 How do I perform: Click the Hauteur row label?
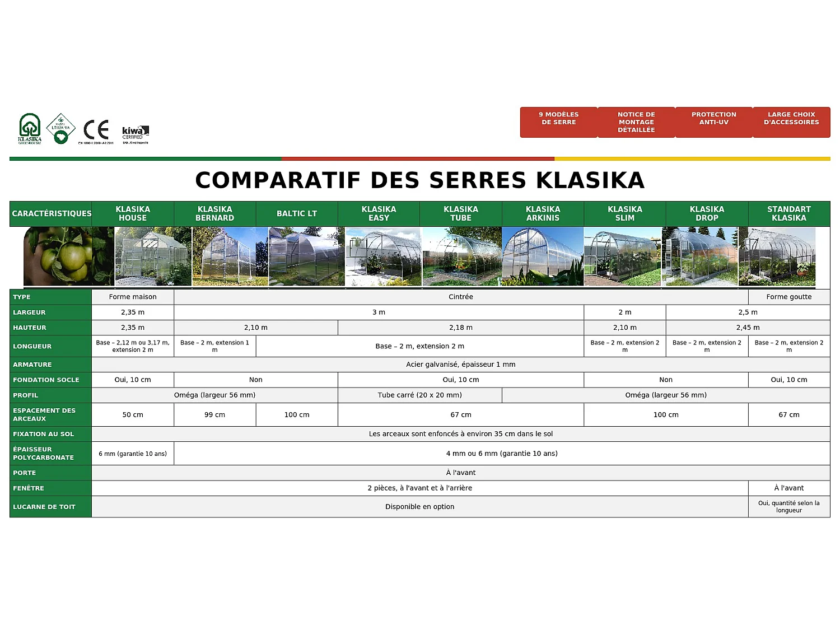tap(51, 328)
